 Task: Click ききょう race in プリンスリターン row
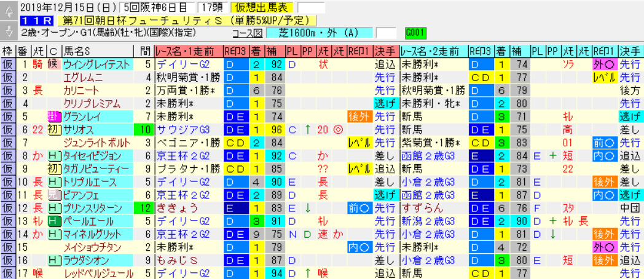[189, 208]
